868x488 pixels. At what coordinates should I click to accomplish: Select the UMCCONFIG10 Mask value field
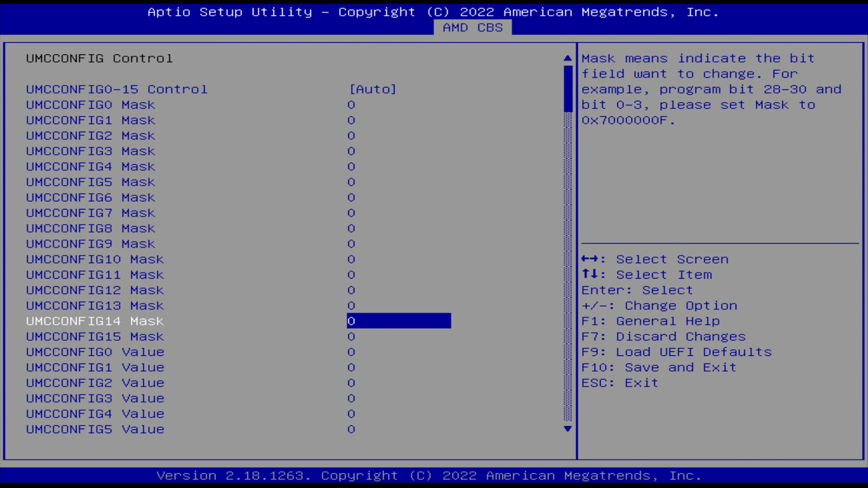tap(351, 259)
